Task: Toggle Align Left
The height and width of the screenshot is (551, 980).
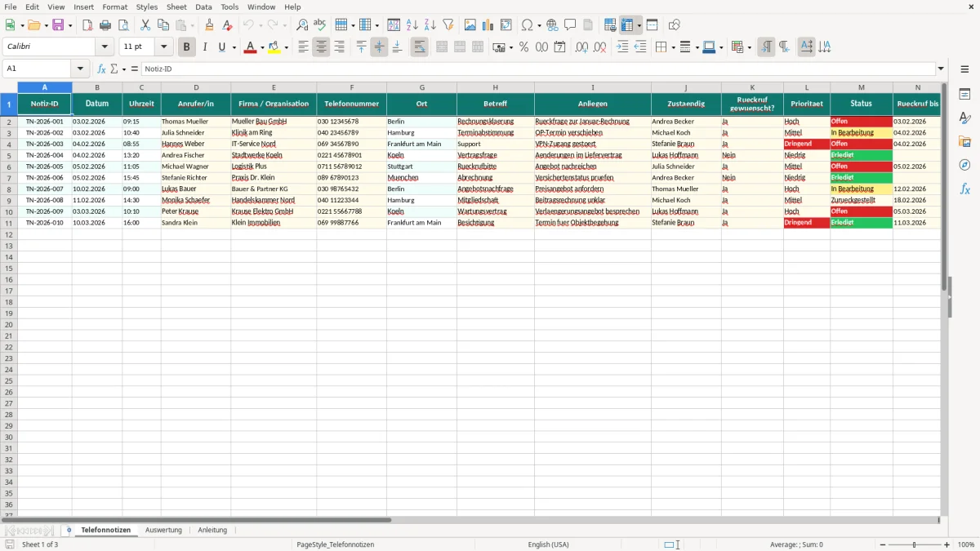Action: pyautogui.click(x=303, y=47)
